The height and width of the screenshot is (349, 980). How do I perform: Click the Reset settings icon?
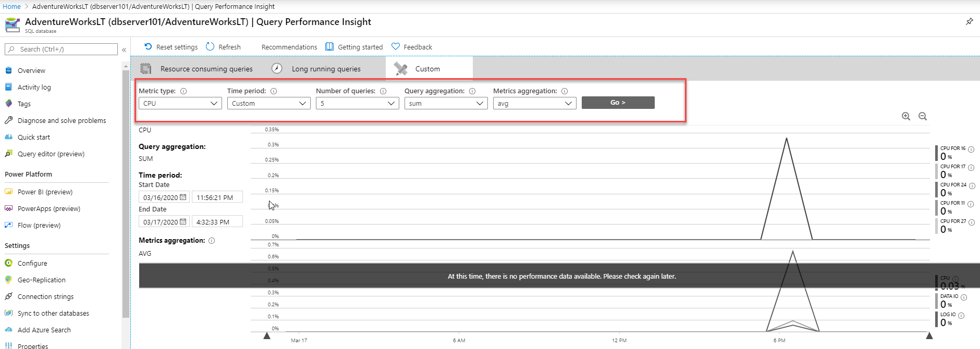pos(148,46)
